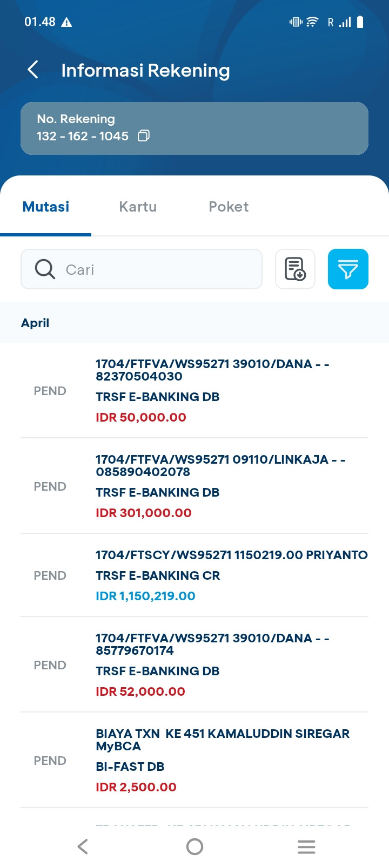Go back using the header arrow
389x868 pixels.
coord(33,70)
